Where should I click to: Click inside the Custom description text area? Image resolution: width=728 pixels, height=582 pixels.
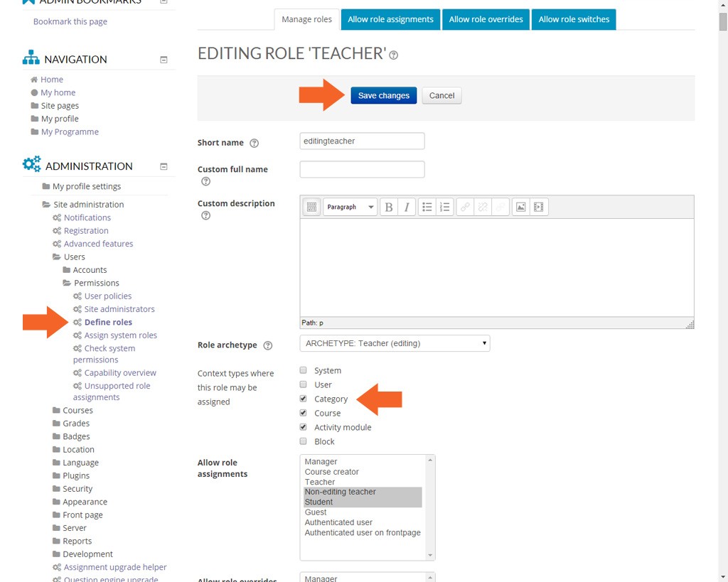tap(497, 268)
